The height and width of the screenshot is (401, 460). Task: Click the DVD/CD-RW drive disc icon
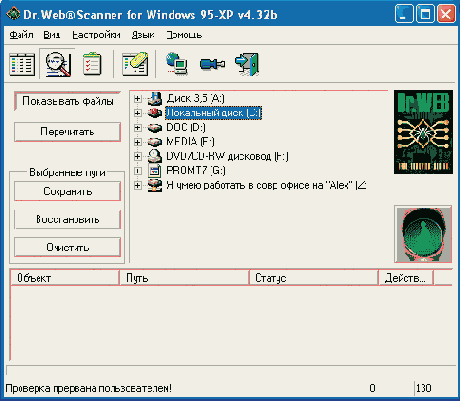tap(155, 156)
